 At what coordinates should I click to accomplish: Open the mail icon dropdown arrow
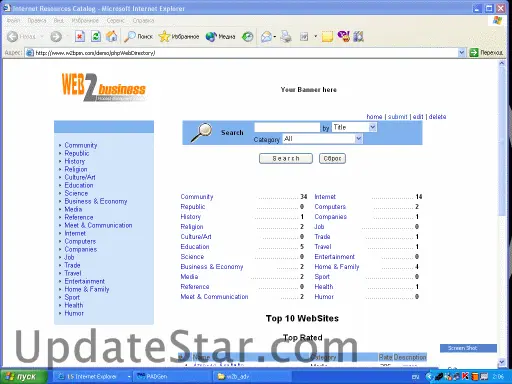(x=275, y=36)
